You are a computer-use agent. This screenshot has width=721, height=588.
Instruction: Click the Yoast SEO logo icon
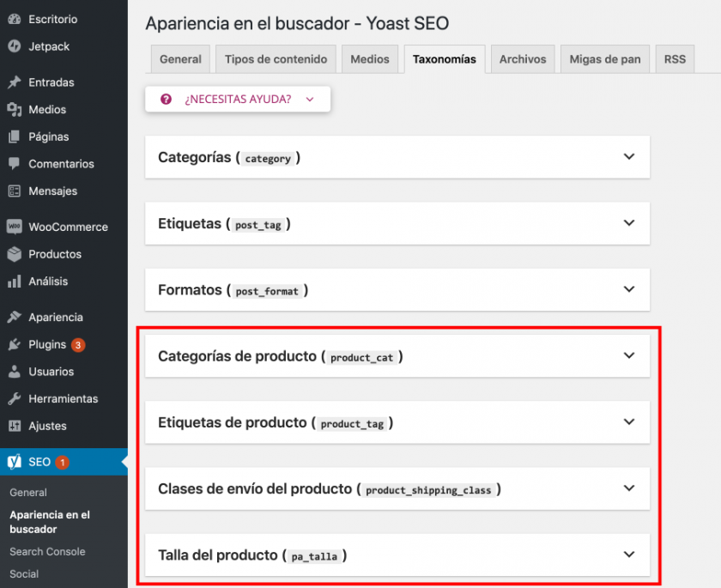pyautogui.click(x=15, y=462)
